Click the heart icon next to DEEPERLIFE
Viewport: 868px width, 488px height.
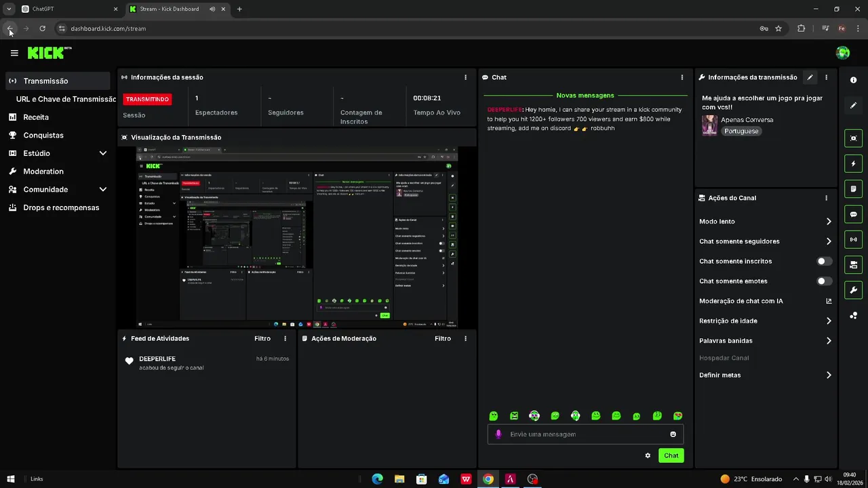pyautogui.click(x=130, y=361)
